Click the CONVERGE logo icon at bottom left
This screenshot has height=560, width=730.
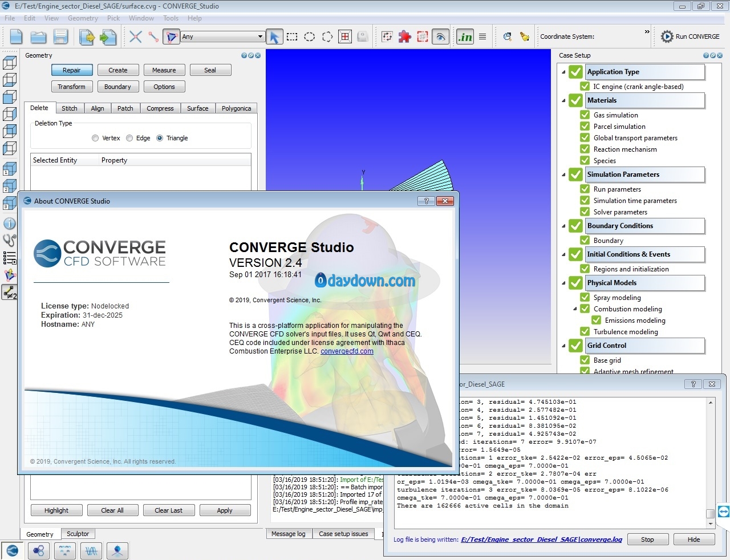coord(13,551)
